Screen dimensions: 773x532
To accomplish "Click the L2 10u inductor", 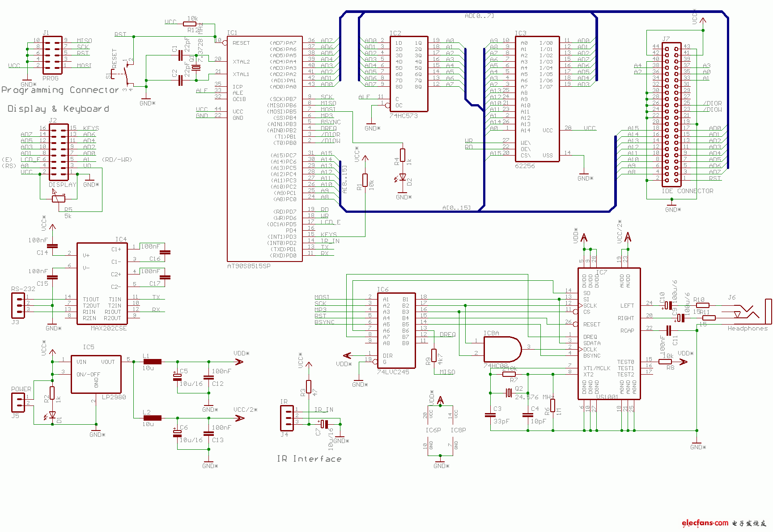I will [x=152, y=418].
